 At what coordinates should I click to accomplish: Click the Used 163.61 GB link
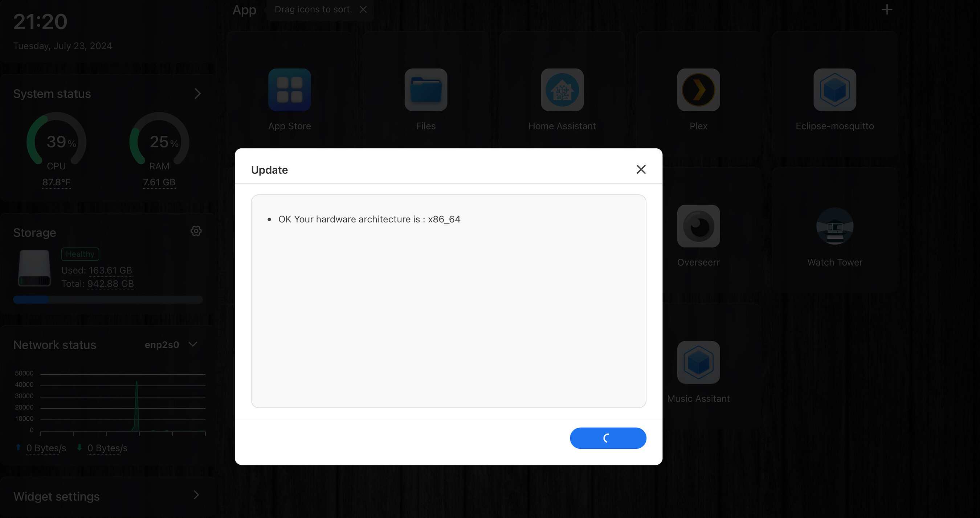click(x=110, y=270)
